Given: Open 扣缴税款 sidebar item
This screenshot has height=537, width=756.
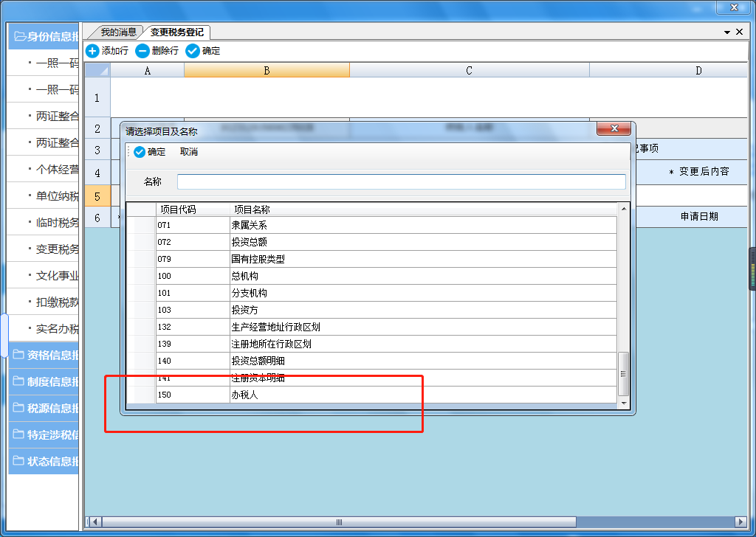Looking at the screenshot, I should pyautogui.click(x=43, y=302).
